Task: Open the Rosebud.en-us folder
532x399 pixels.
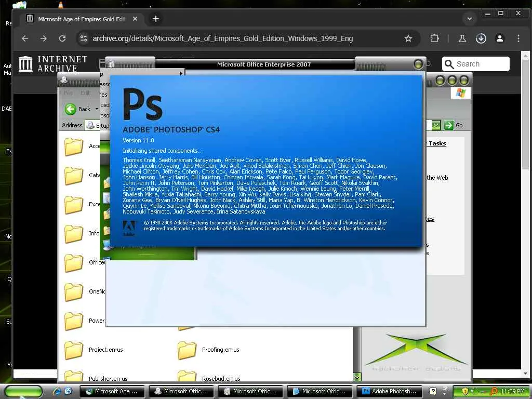Action: tap(209, 377)
